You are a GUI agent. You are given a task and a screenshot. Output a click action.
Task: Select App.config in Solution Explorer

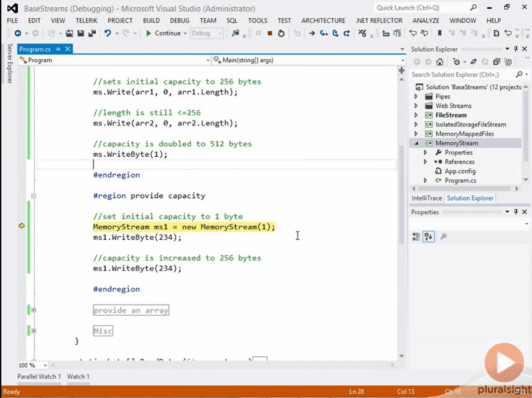(x=460, y=171)
